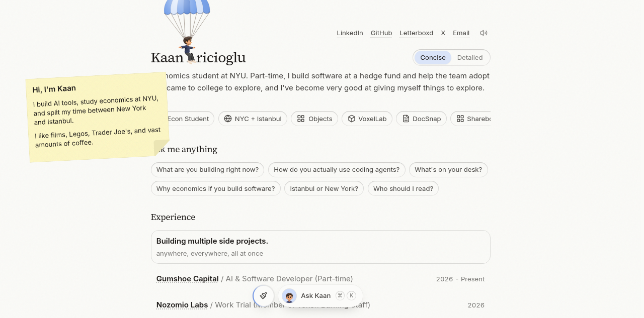The height and width of the screenshot is (318, 644).
Task: Click the grid icon on the cut-off Sharebo chip
Action: 460,119
